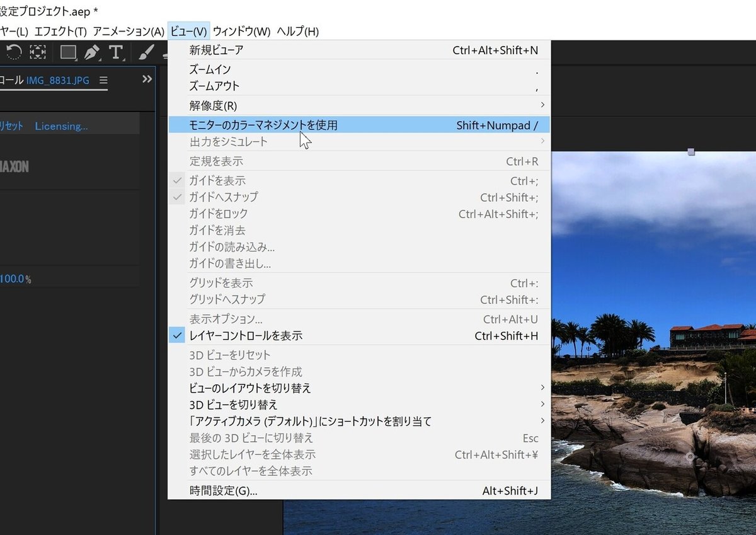Click the リセット link in effect controls
The width and height of the screenshot is (756, 535).
(x=11, y=126)
